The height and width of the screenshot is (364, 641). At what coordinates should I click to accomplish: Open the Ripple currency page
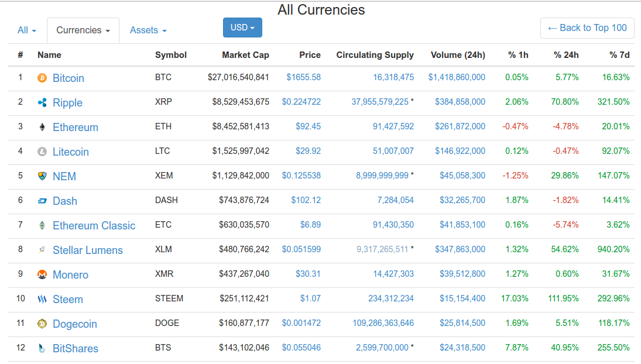[x=67, y=103]
